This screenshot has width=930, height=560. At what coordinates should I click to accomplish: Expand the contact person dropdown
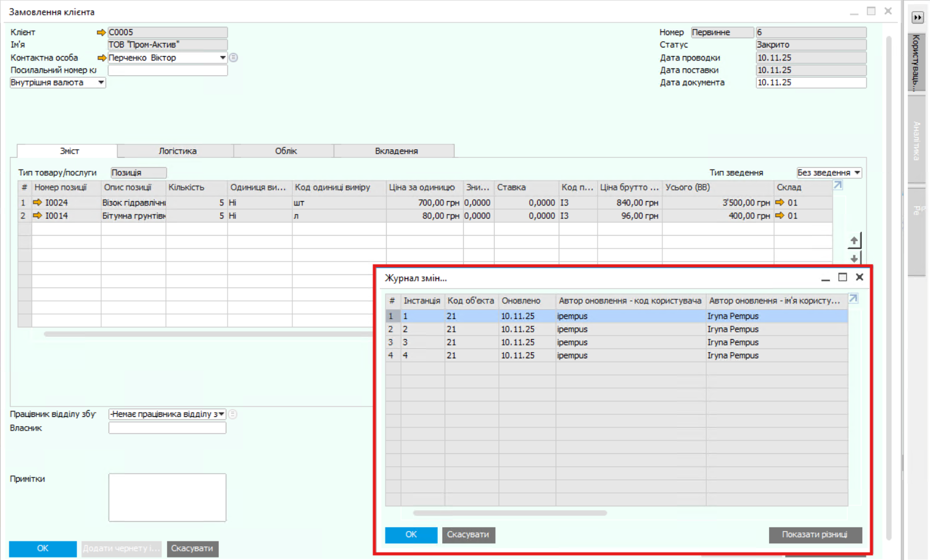(x=223, y=57)
